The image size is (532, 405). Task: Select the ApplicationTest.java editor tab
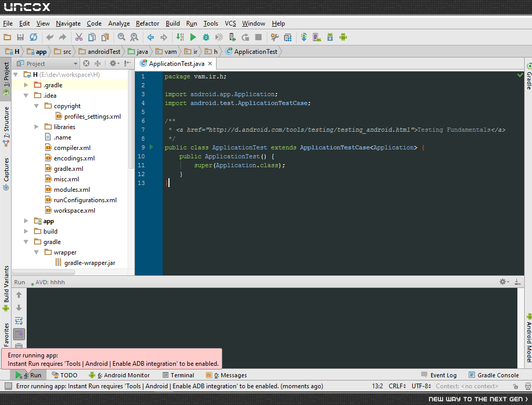176,64
